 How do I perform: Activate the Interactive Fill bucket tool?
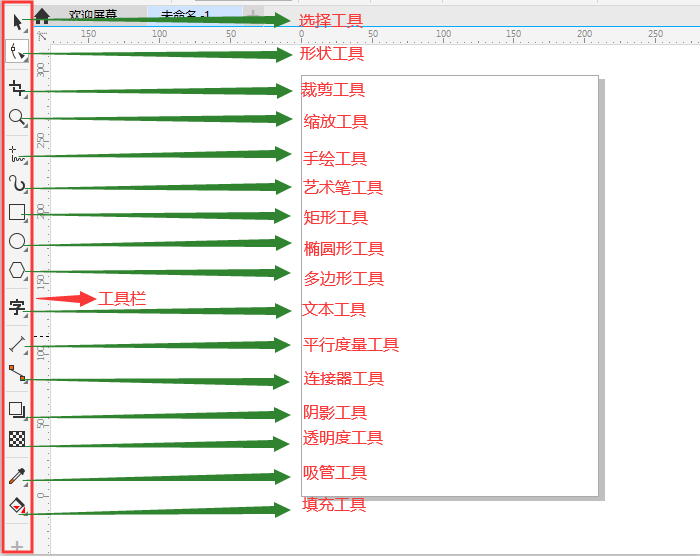17,506
